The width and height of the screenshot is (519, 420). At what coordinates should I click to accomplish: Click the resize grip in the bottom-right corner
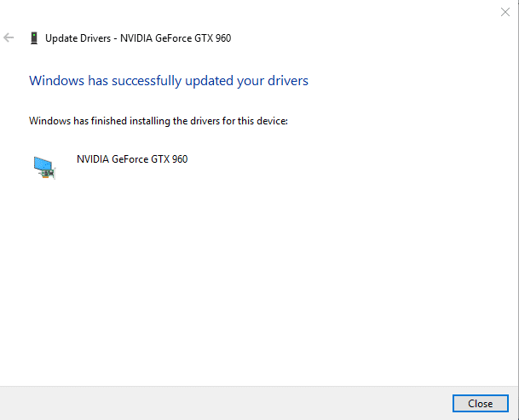pyautogui.click(x=514, y=415)
